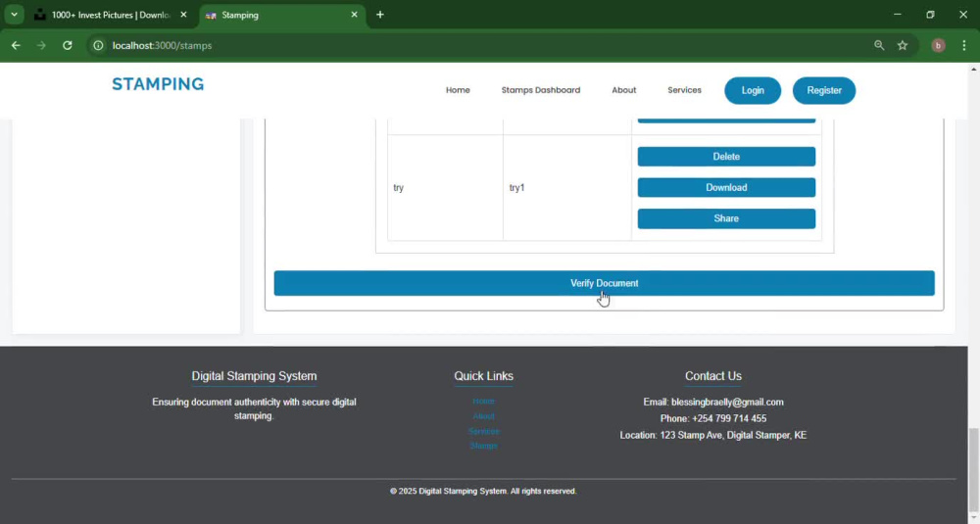Expand the tab search dropdown
Image resolution: width=980 pixels, height=524 pixels.
(x=14, y=15)
